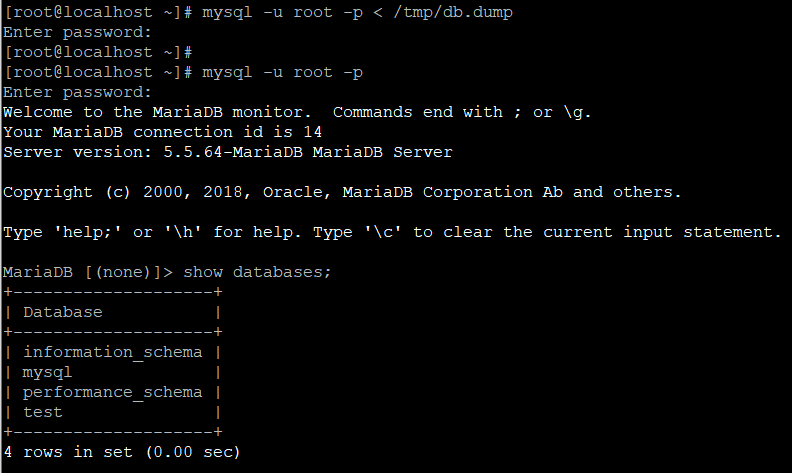792x473 pixels.
Task: Click the first 'Enter password:' prompt line
Action: click(x=77, y=31)
